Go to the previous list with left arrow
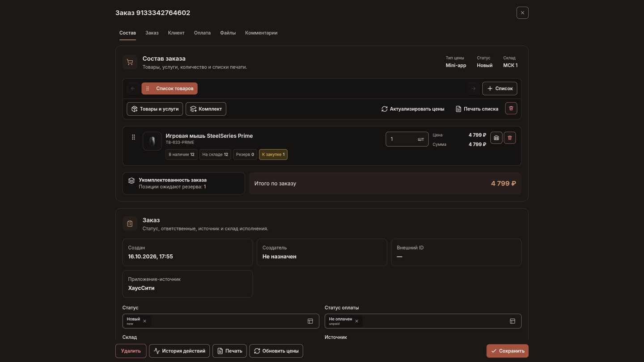This screenshot has height=362, width=644. coord(133,88)
